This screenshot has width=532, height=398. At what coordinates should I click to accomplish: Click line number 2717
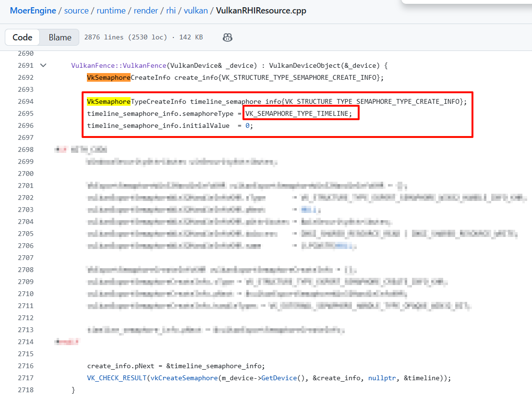[x=24, y=378]
